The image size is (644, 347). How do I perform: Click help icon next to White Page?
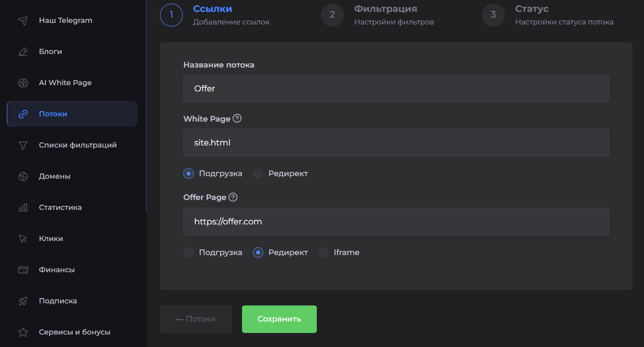click(x=237, y=118)
